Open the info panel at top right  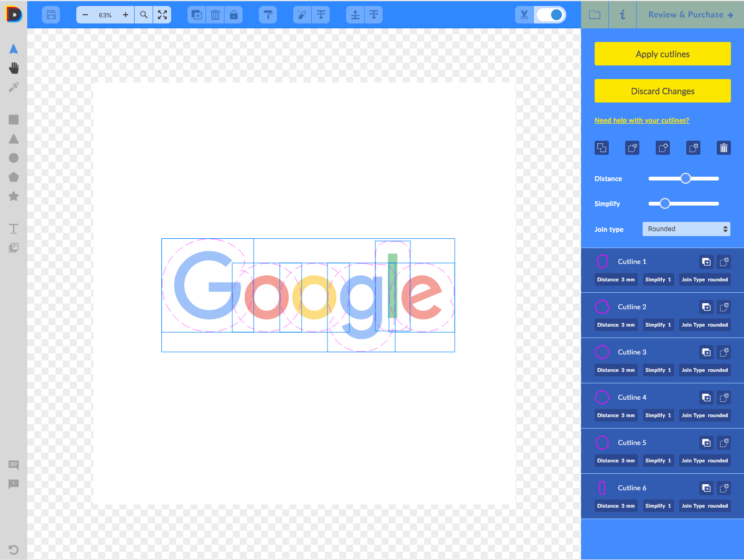pyautogui.click(x=622, y=15)
